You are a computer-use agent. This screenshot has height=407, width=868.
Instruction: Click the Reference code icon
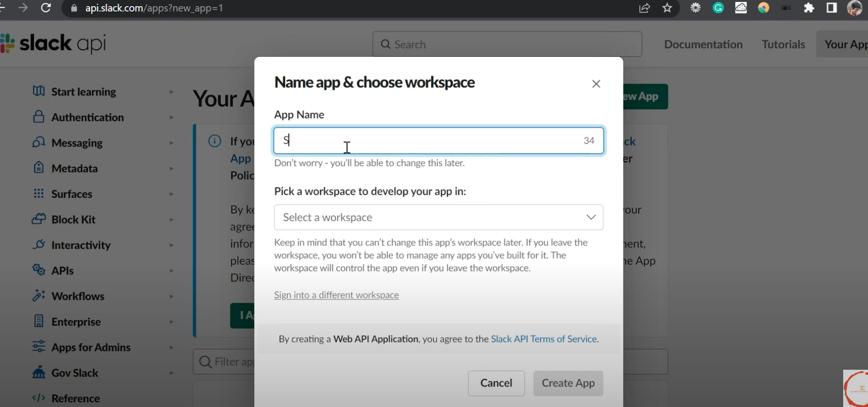pyautogui.click(x=39, y=397)
